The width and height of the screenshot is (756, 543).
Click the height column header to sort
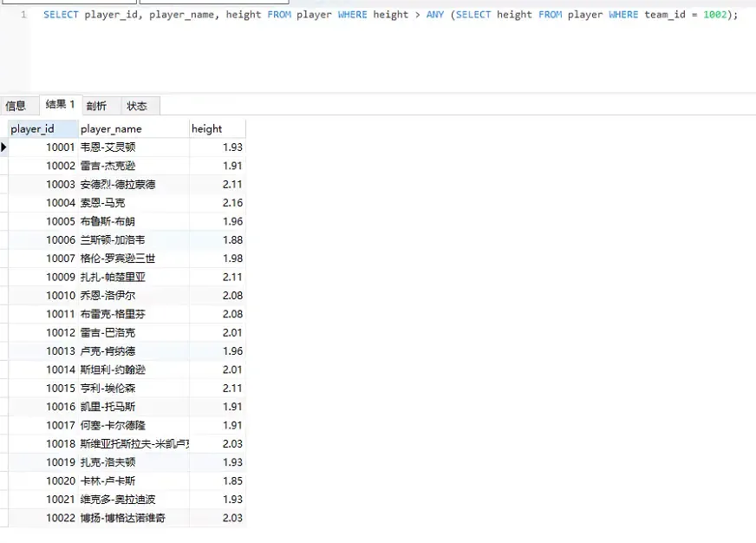pos(206,128)
